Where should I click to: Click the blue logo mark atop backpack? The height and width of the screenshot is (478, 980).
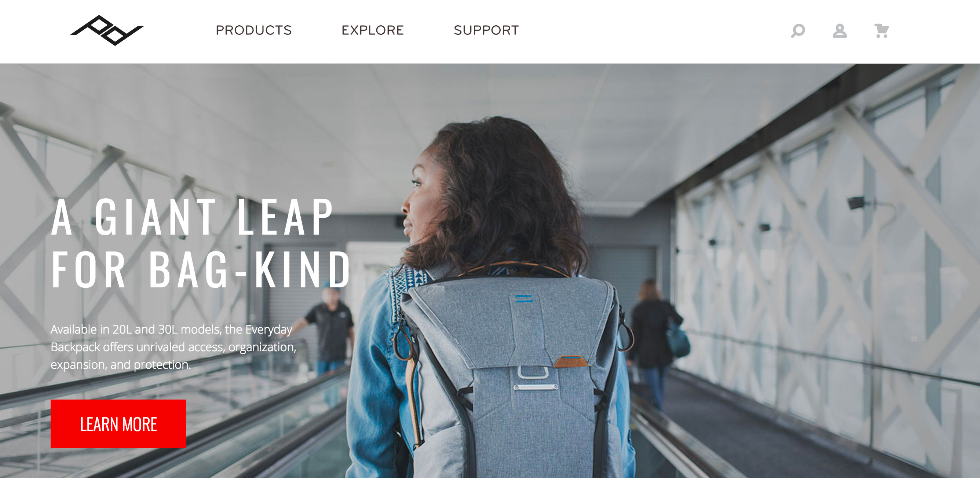coord(524,298)
